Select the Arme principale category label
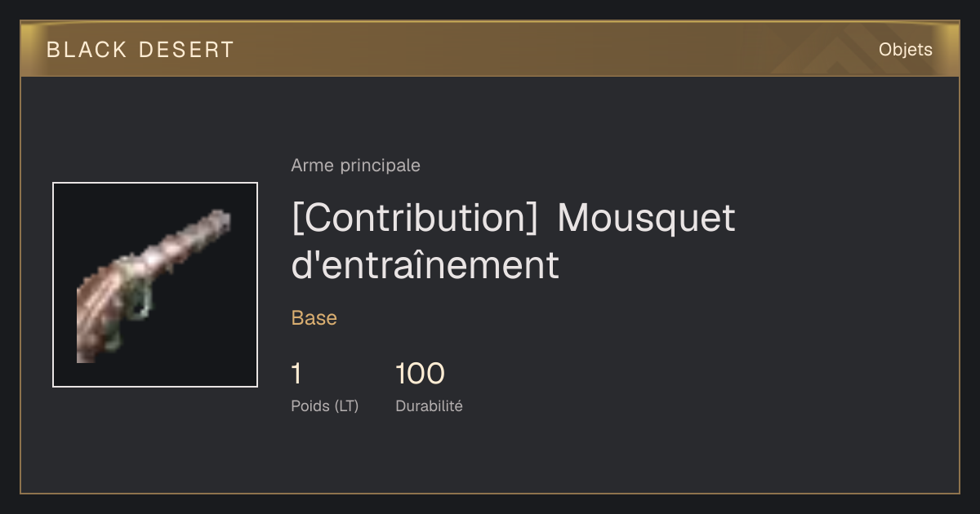Viewport: 980px width, 514px height. (355, 166)
